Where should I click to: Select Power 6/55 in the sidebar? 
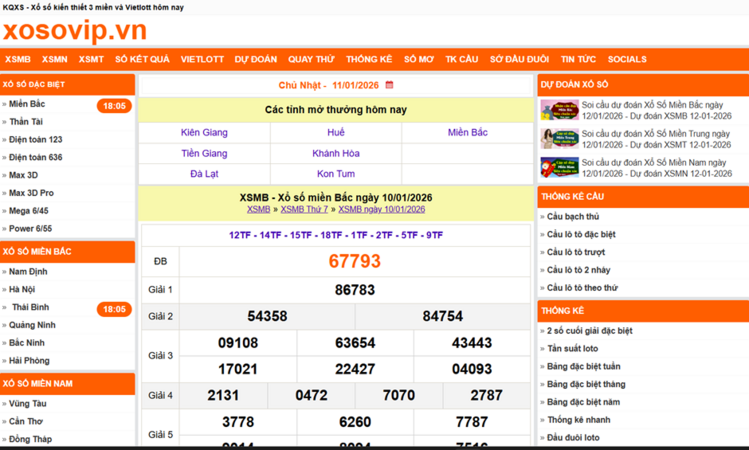click(30, 228)
